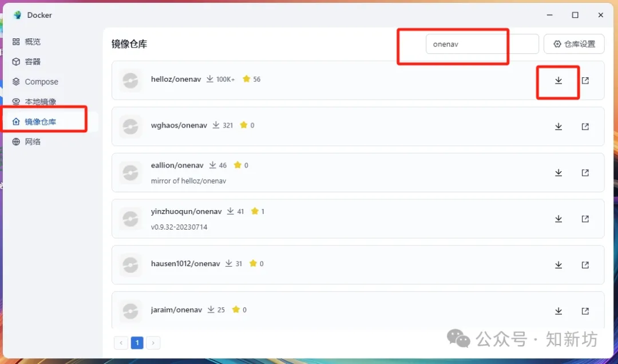Click the jaraim/onenav disc thumbnail
Image resolution: width=618 pixels, height=364 pixels.
click(130, 311)
